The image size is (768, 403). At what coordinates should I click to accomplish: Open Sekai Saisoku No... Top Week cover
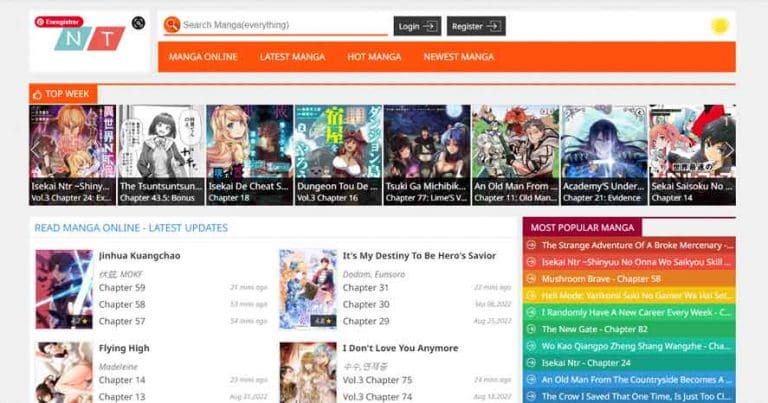(x=692, y=155)
